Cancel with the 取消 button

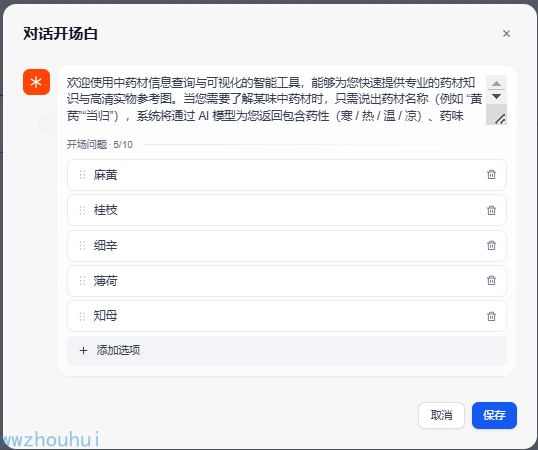[441, 415]
